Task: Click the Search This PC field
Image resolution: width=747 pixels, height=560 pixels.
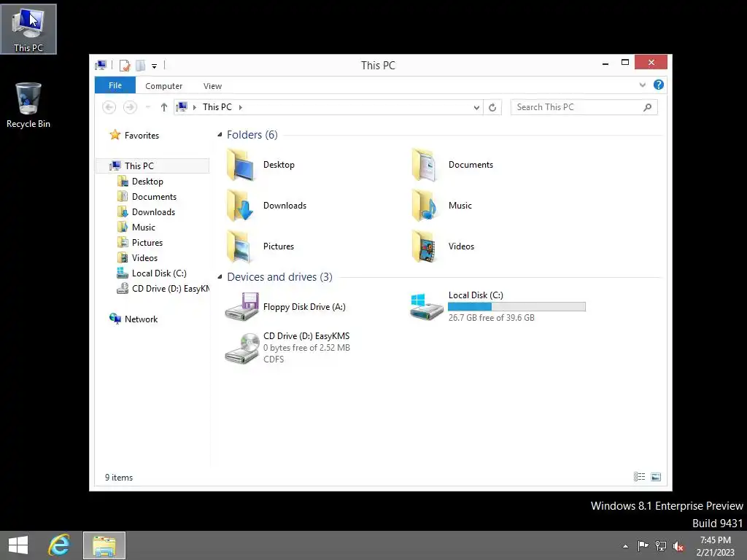Action: click(584, 107)
